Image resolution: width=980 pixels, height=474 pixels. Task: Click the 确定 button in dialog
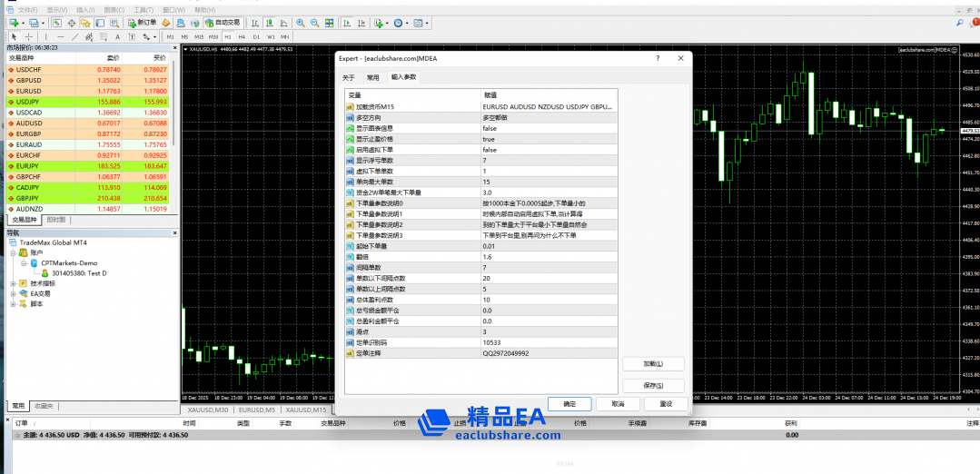[569, 403]
